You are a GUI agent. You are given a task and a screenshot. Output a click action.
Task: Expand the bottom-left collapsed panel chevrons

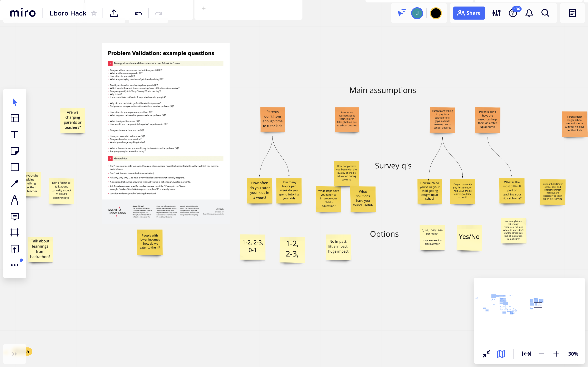(14, 354)
